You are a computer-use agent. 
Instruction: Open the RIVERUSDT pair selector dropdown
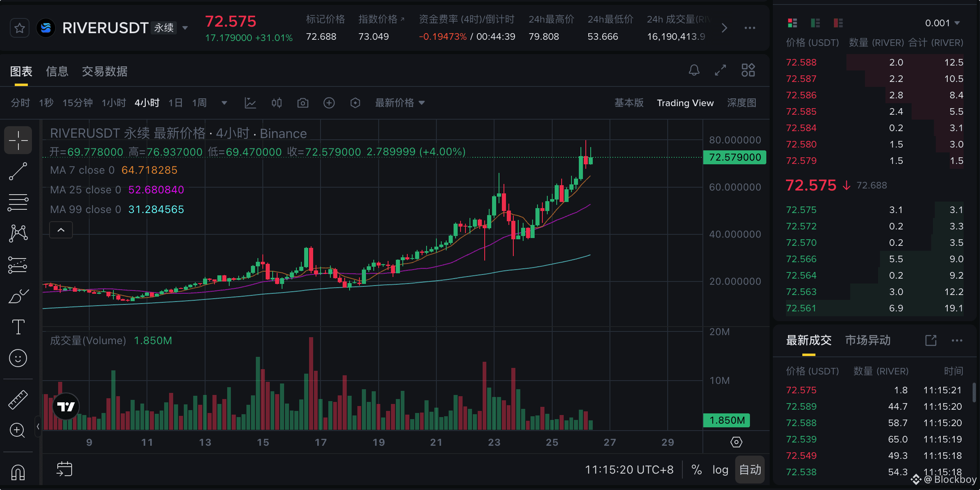point(185,28)
